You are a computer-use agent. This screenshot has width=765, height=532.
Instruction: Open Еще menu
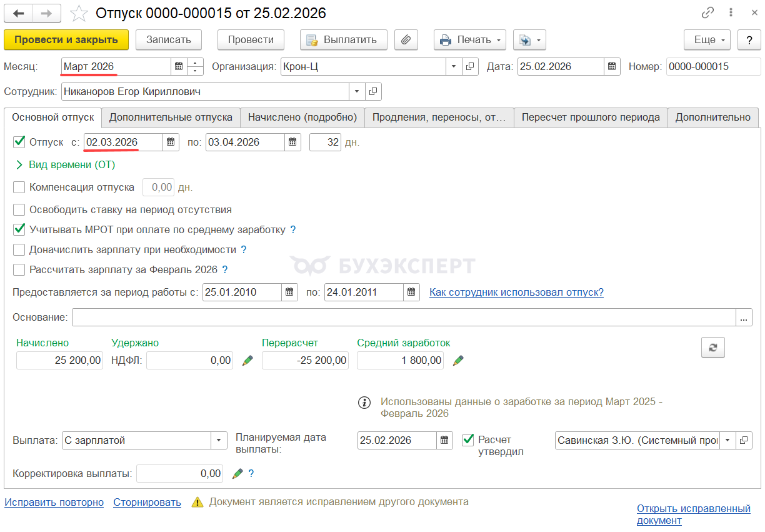(x=707, y=39)
